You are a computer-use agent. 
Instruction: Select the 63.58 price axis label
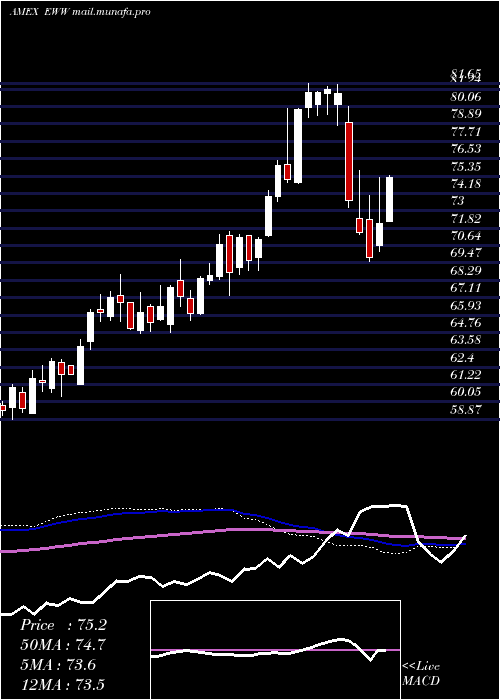pos(466,340)
